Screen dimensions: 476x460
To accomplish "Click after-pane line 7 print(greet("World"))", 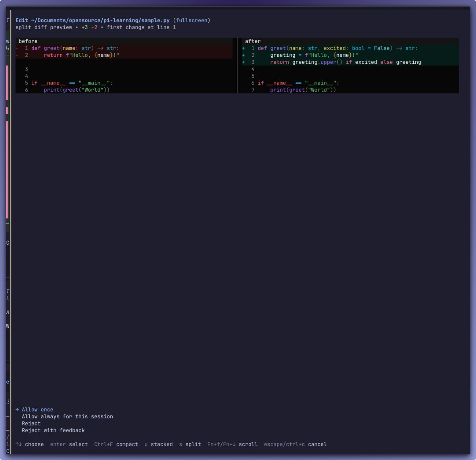I will [x=350, y=90].
